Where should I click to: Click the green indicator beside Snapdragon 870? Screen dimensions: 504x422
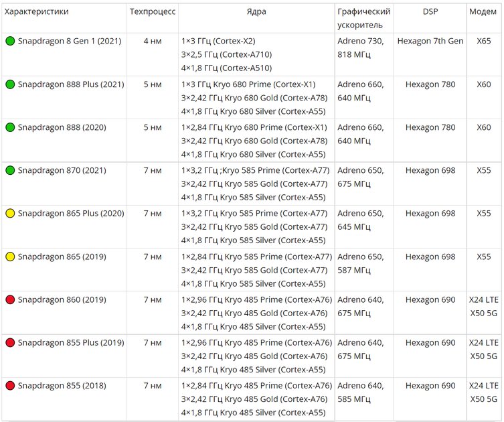pos(10,171)
